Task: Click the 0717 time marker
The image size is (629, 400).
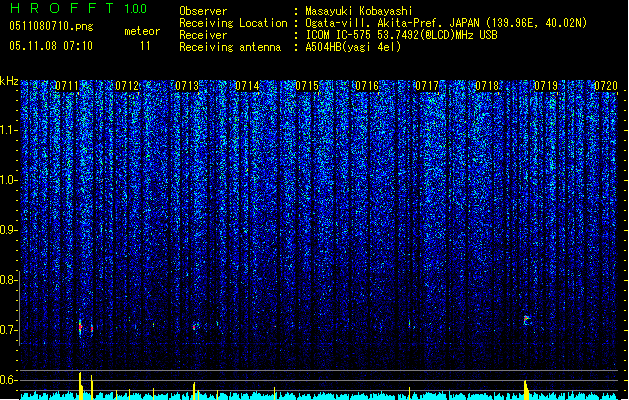Action: (x=427, y=86)
